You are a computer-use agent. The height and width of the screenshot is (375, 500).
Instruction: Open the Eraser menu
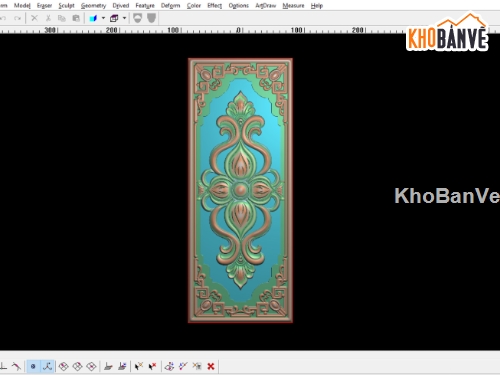(44, 6)
